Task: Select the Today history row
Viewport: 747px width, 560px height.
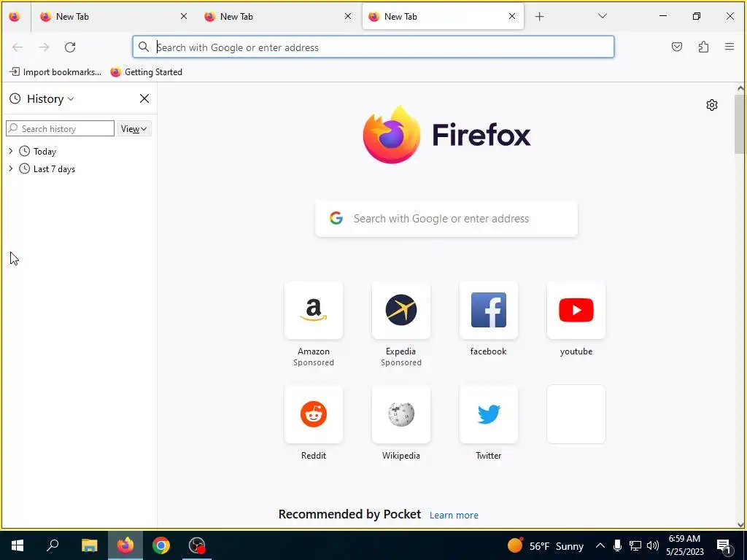Action: [x=79, y=152]
